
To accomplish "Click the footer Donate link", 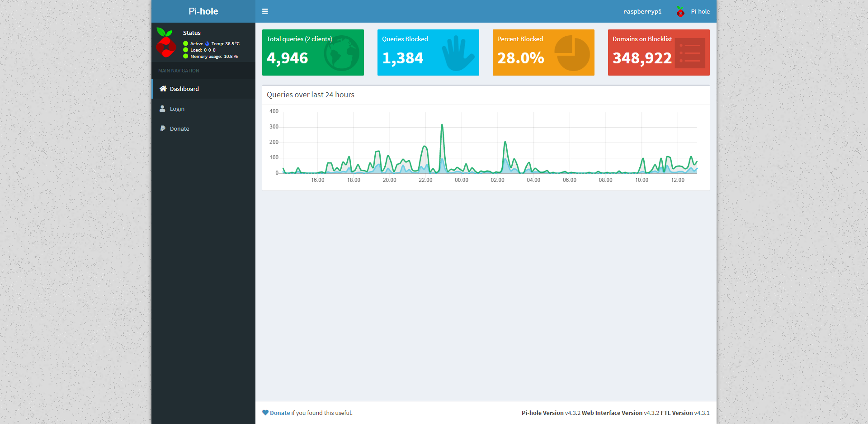I will (x=280, y=413).
